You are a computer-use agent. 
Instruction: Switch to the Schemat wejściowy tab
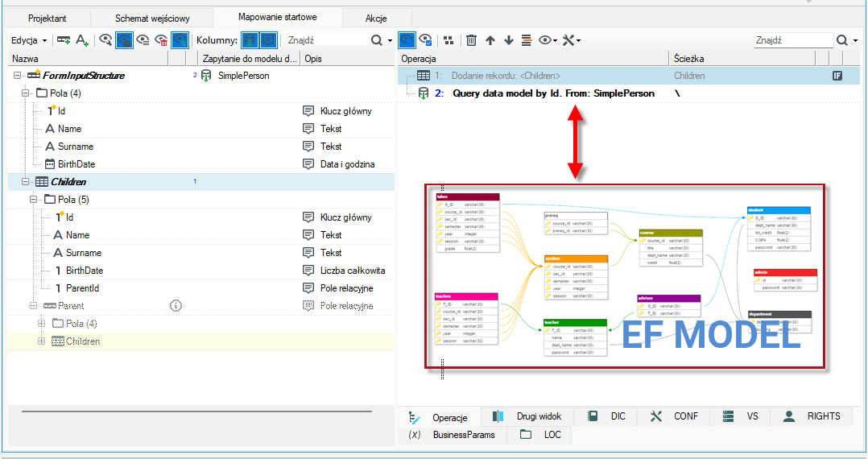click(x=152, y=19)
